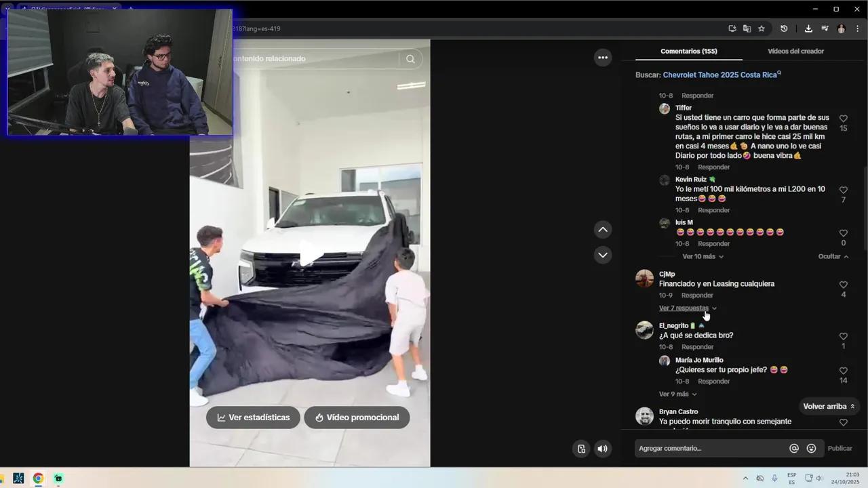Open the teal app in taskbar

pyautogui.click(x=58, y=479)
